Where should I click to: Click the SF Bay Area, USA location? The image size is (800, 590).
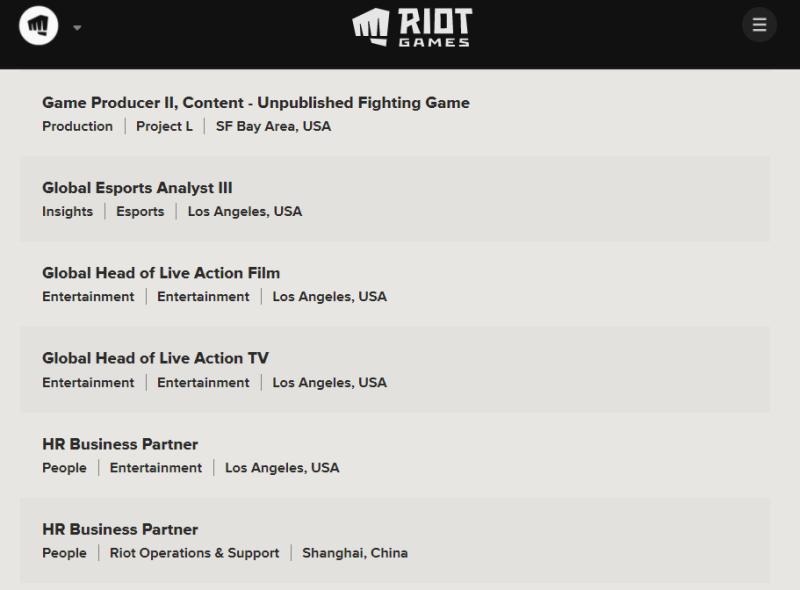pyautogui.click(x=273, y=126)
